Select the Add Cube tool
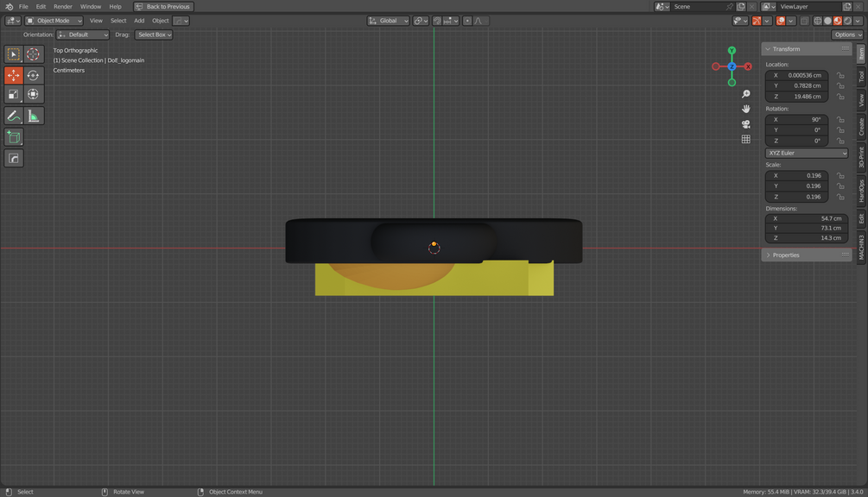The width and height of the screenshot is (868, 497). click(x=13, y=137)
